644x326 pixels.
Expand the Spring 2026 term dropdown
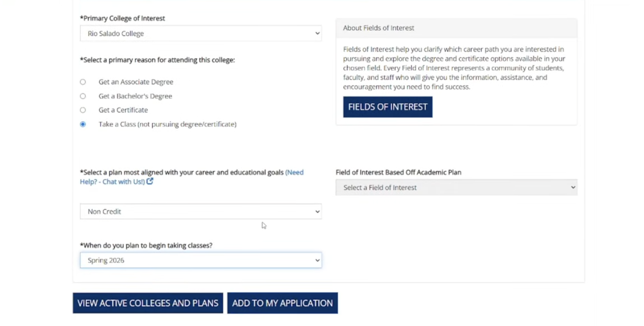pyautogui.click(x=201, y=260)
